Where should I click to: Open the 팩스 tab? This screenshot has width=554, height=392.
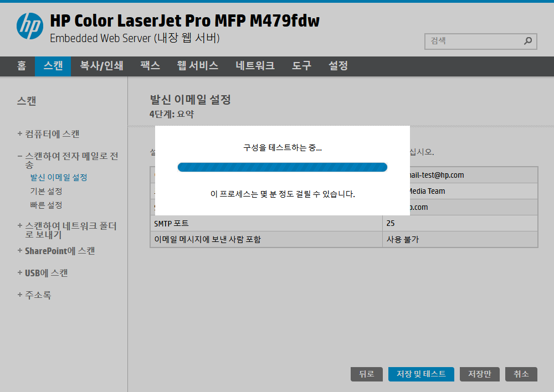150,66
